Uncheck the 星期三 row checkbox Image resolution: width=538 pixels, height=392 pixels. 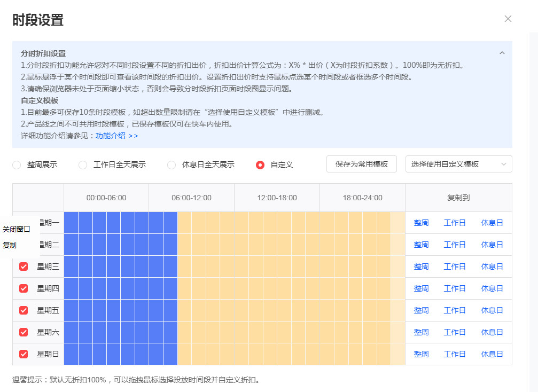tap(23, 266)
